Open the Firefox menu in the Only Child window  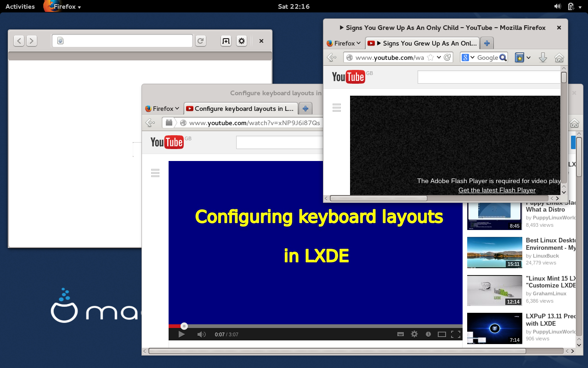click(344, 43)
